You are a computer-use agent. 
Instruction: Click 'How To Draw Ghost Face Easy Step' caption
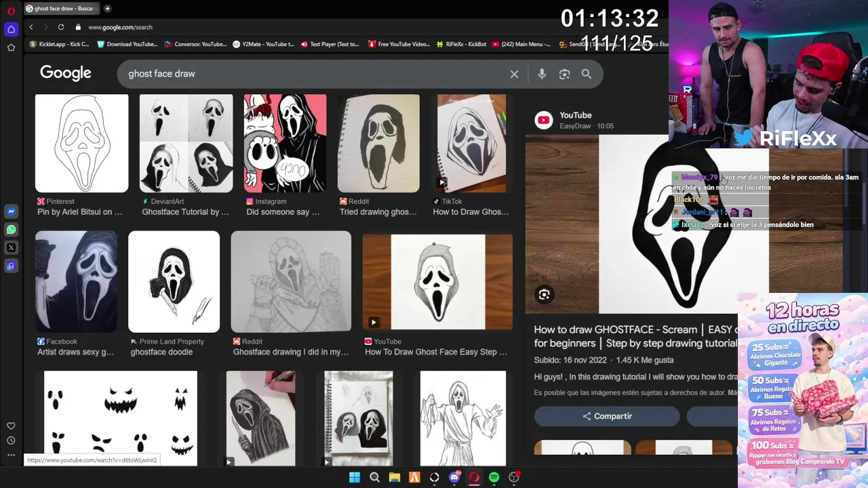pos(436,352)
